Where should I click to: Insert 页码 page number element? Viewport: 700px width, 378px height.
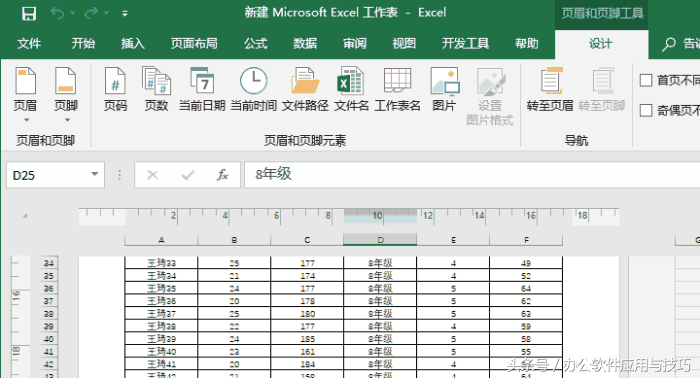point(116,89)
